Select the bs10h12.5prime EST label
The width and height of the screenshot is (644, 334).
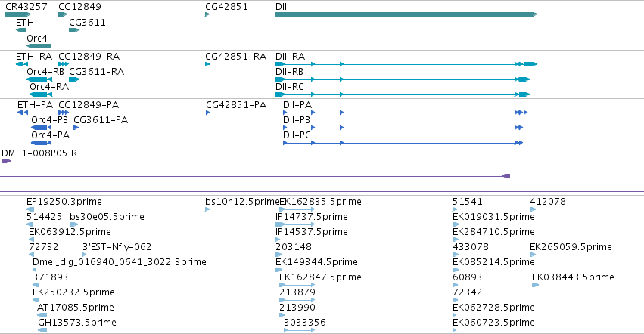242,202
